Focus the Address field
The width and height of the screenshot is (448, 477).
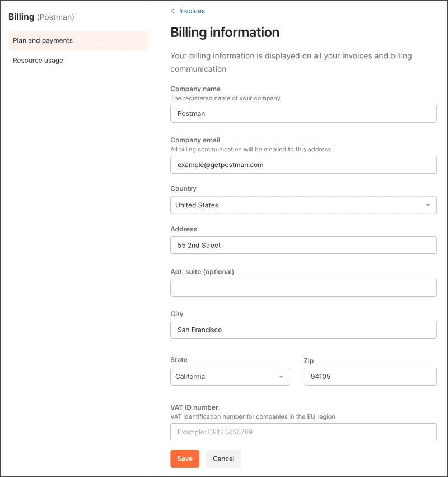304,245
